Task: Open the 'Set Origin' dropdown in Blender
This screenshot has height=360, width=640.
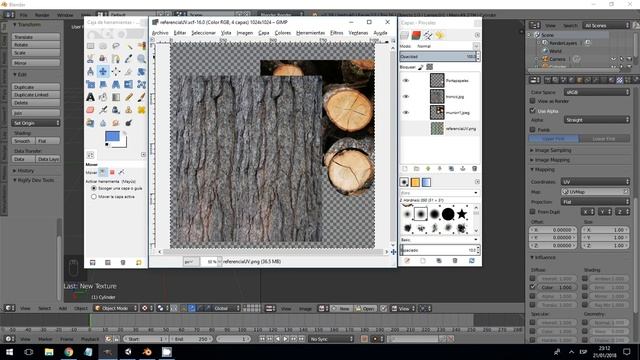Action: 36,123
